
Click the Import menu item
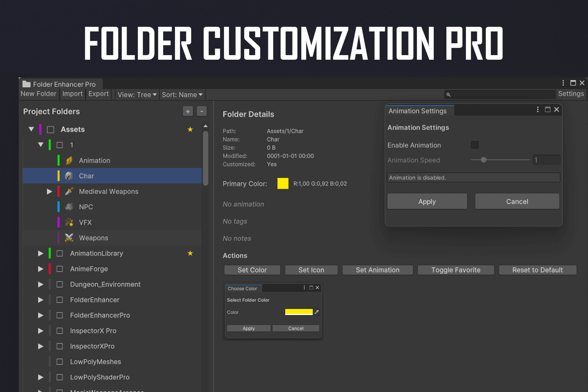[x=72, y=94]
